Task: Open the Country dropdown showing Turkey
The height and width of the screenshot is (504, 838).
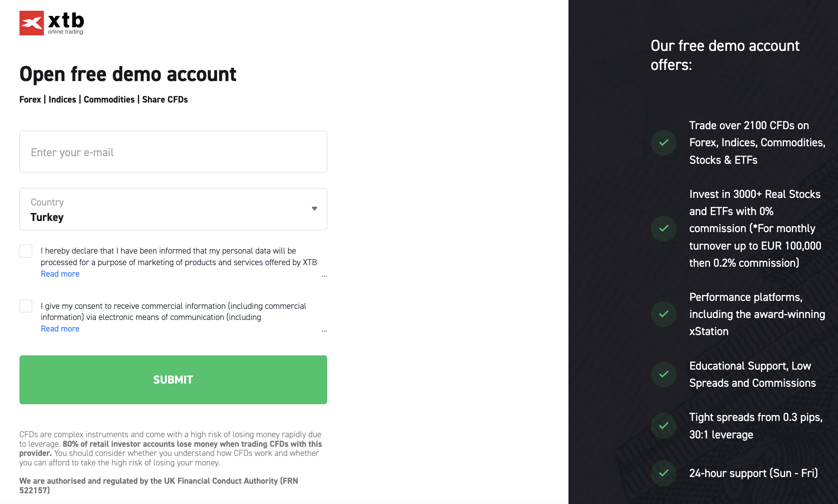Action: [x=173, y=209]
